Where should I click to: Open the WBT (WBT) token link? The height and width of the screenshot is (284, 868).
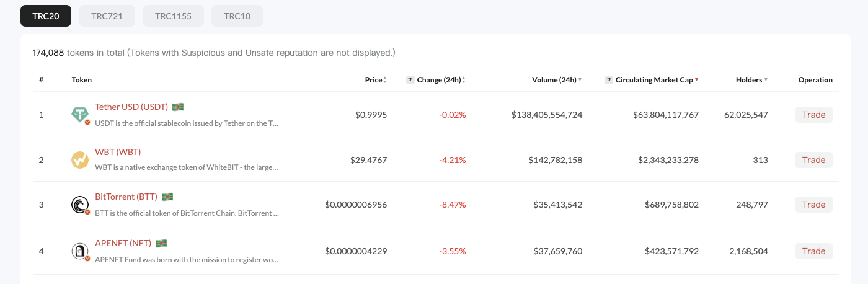[118, 152]
